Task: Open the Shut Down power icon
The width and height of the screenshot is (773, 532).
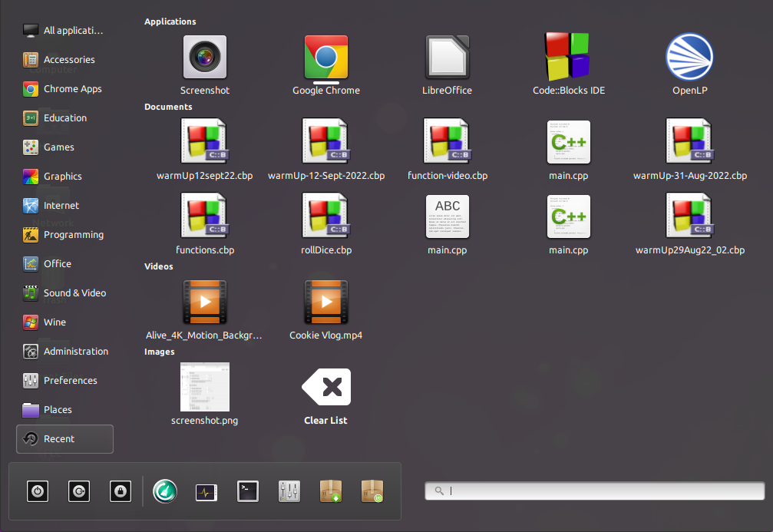Action: [38, 491]
